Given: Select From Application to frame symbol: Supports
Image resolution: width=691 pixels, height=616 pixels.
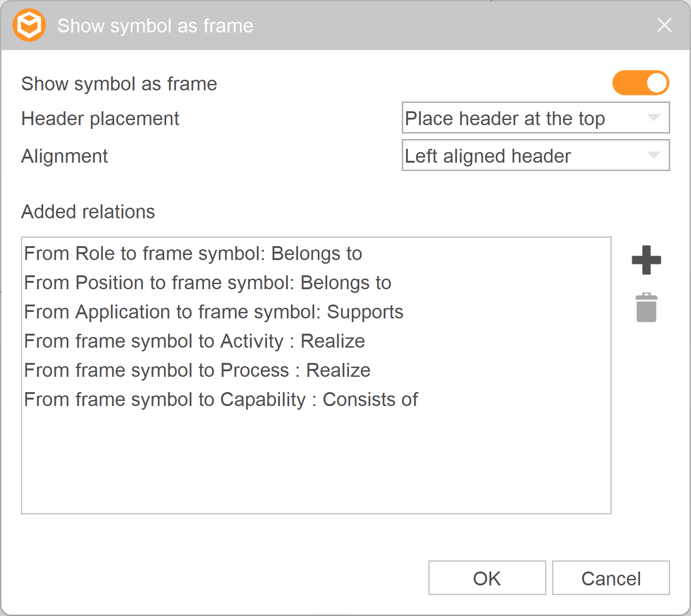Looking at the screenshot, I should tap(213, 311).
